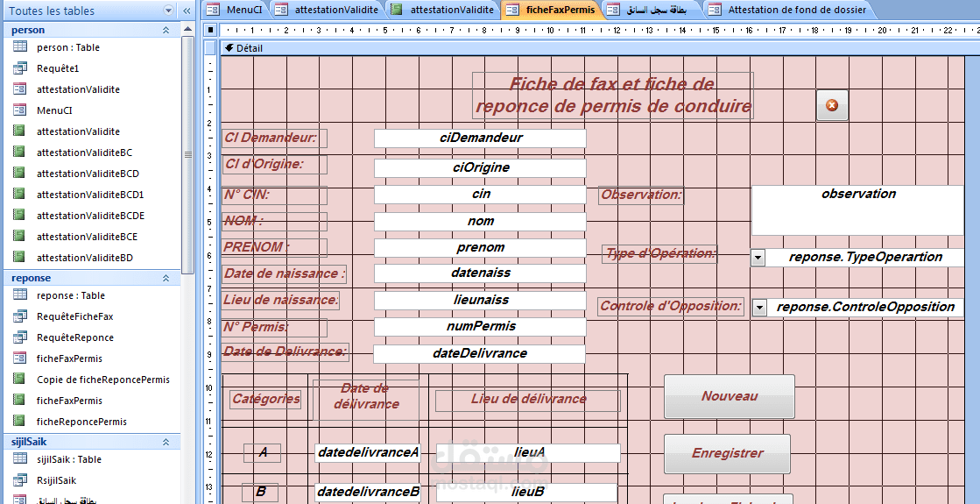Open the RequêteReponce query icon
Screen dimensions: 980x504
20,337
